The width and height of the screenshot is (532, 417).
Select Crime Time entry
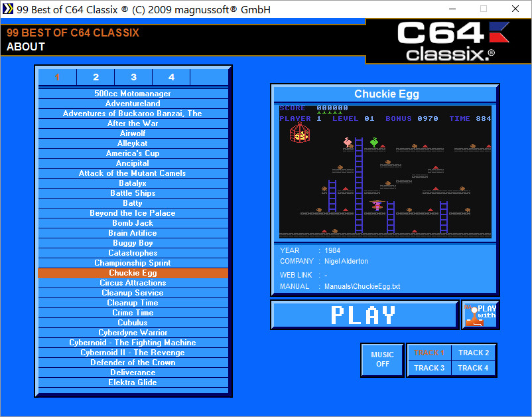point(133,312)
